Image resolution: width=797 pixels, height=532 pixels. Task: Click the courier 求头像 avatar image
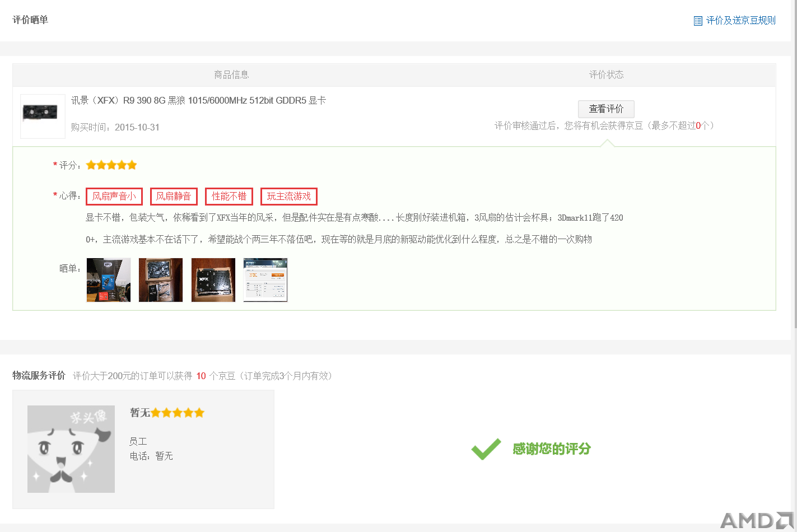point(71,449)
